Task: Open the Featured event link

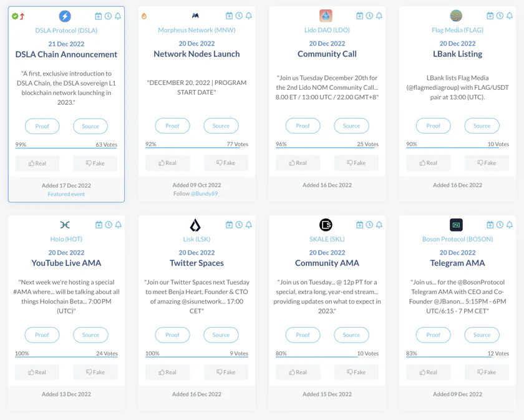Action: [x=66, y=194]
